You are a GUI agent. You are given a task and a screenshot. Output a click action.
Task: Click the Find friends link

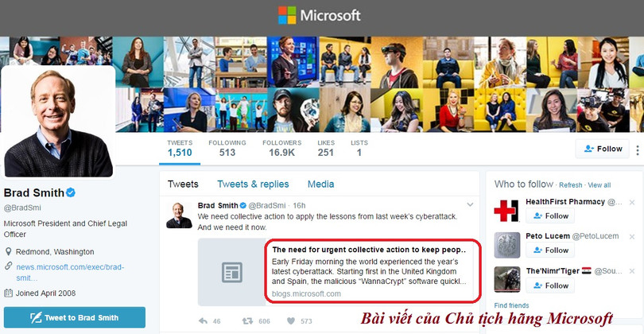tap(511, 305)
